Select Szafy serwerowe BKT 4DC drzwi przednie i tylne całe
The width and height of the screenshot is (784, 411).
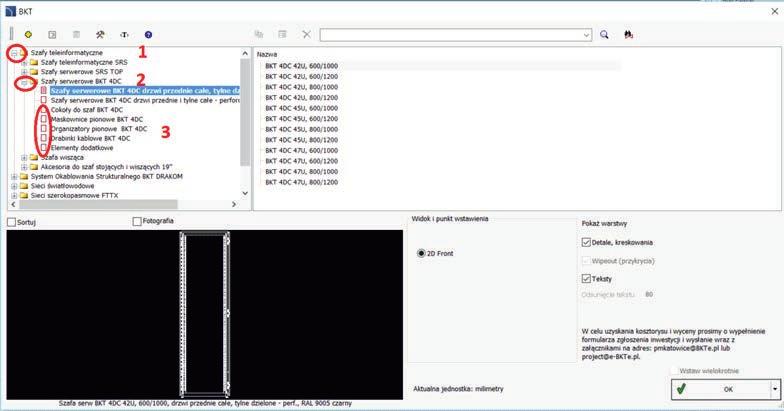(145, 100)
